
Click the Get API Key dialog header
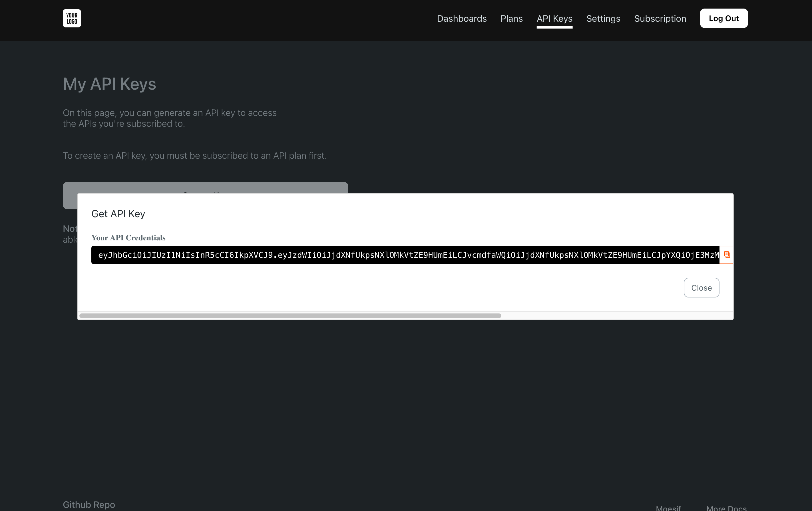click(x=118, y=214)
